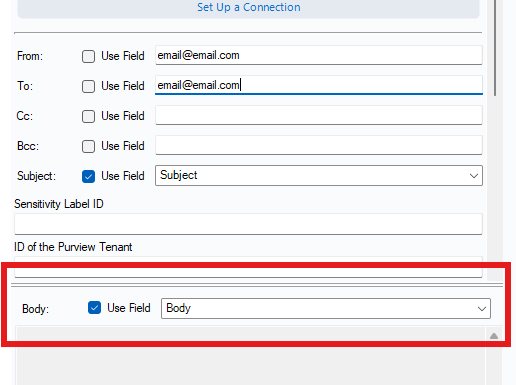The image size is (516, 385).
Task: Click the panel's vertical scrollbar thumb
Action: pyautogui.click(x=495, y=48)
